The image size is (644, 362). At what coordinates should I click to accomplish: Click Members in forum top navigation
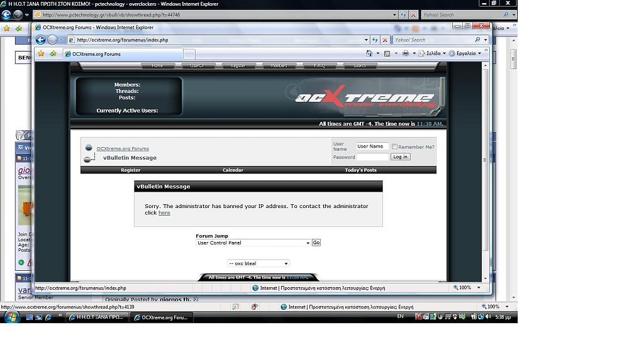[279, 65]
